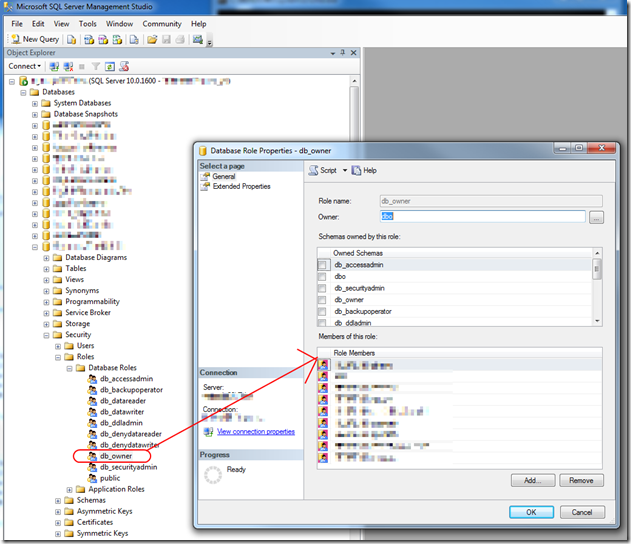Image resolution: width=631 pixels, height=544 pixels.
Task: Click the first role member user icon
Action: tap(323, 365)
